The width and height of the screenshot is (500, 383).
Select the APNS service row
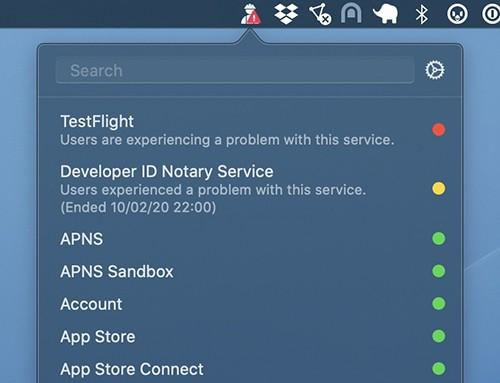(250, 239)
